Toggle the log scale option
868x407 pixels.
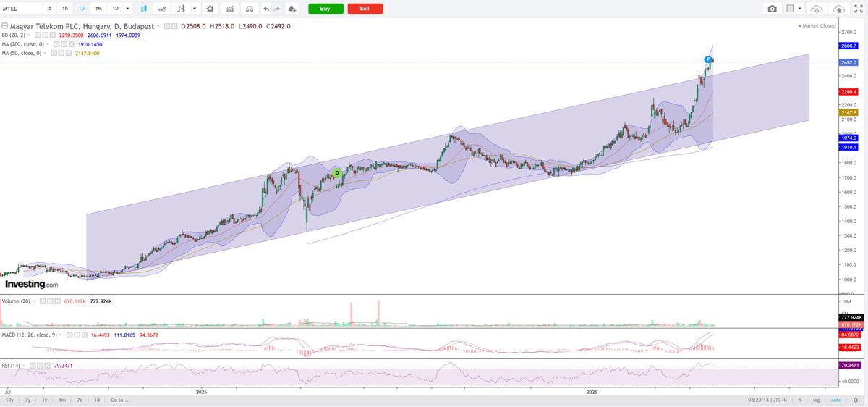click(x=816, y=400)
